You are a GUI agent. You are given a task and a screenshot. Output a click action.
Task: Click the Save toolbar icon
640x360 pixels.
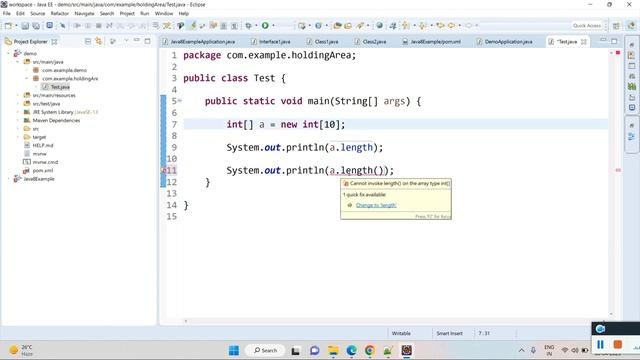point(25,26)
